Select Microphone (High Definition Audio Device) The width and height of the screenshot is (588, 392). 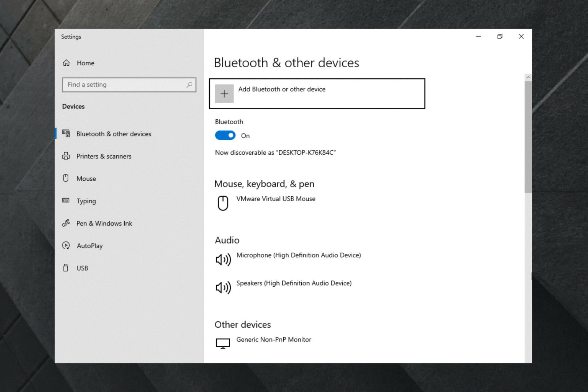click(299, 255)
